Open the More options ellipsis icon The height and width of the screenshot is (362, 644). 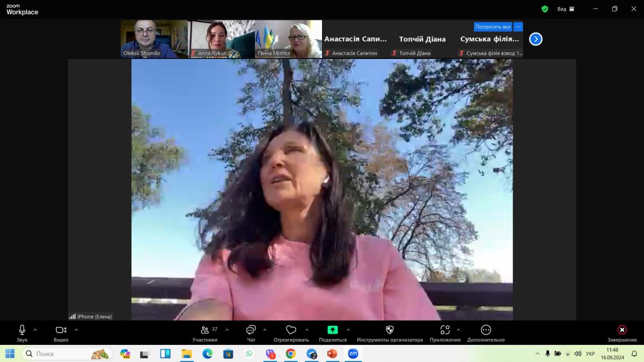pos(486,330)
